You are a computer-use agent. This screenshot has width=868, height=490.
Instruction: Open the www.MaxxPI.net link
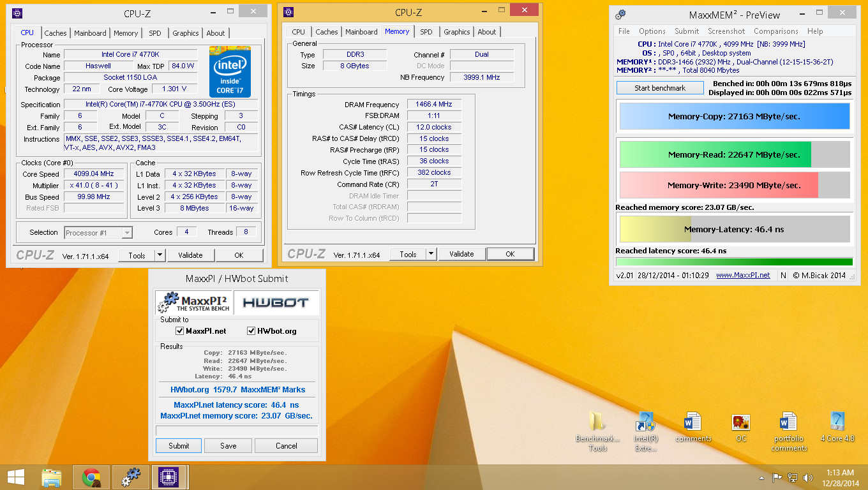click(x=743, y=275)
